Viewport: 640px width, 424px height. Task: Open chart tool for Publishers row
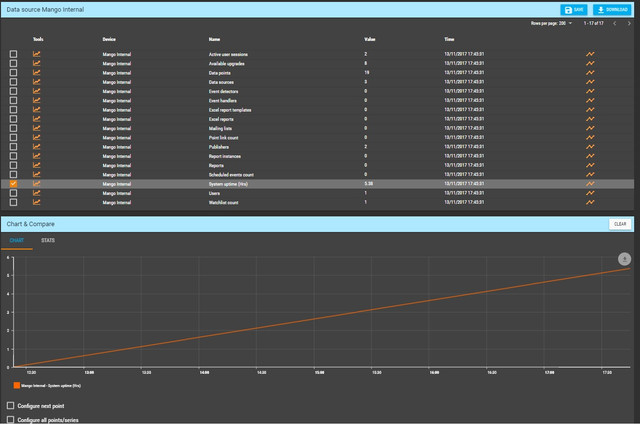coord(36,147)
